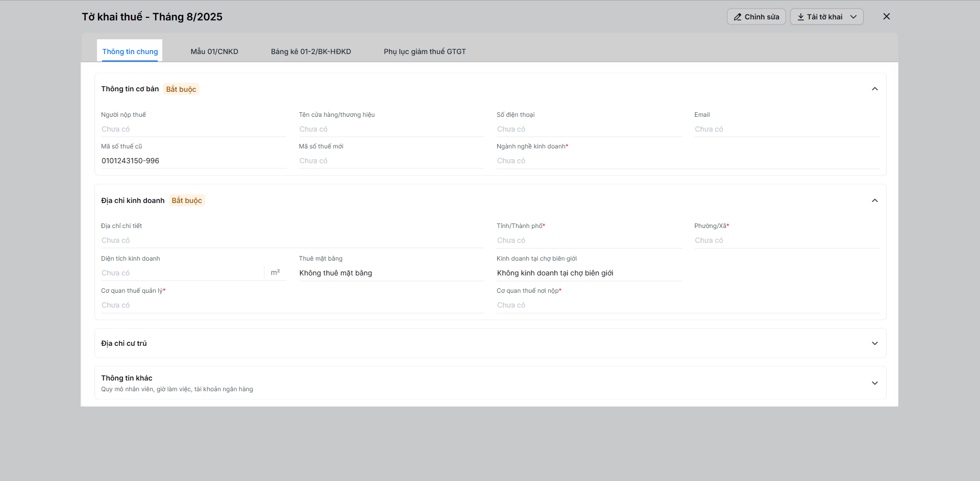Screen dimensions: 980x481
Task: Expand the Địa chỉ cư trú section
Action: pyautogui.click(x=875, y=343)
